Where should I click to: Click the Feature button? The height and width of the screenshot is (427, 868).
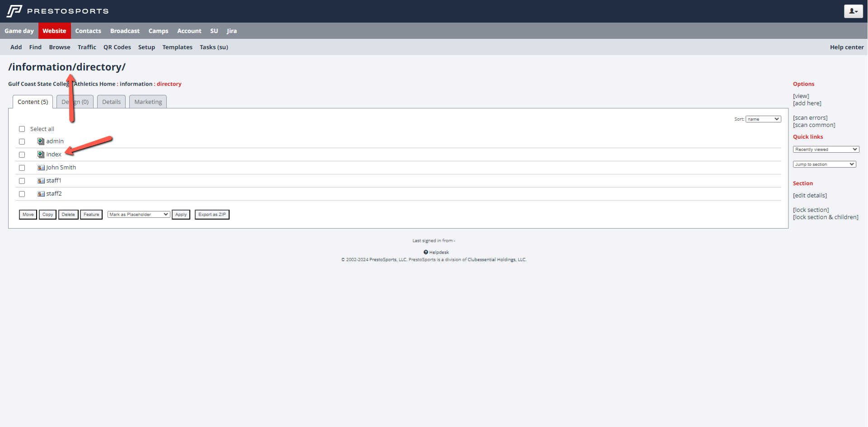[x=91, y=215]
